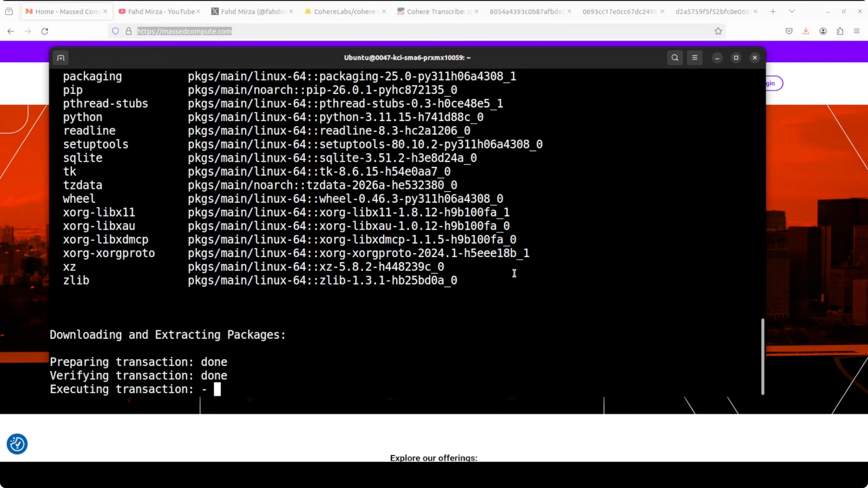Viewport: 868px width, 488px height.
Task: Click the Firefox account profile icon
Action: [823, 31]
